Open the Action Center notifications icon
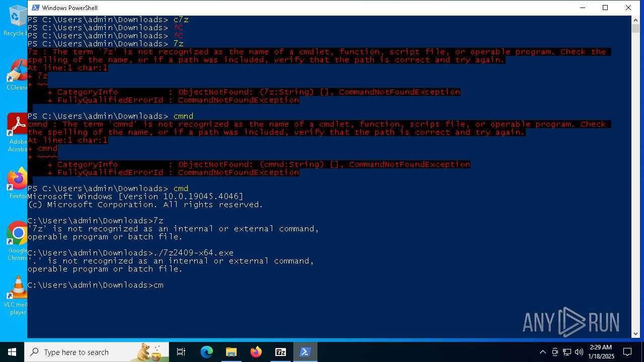Screen dimensions: 644x362 point(627,352)
